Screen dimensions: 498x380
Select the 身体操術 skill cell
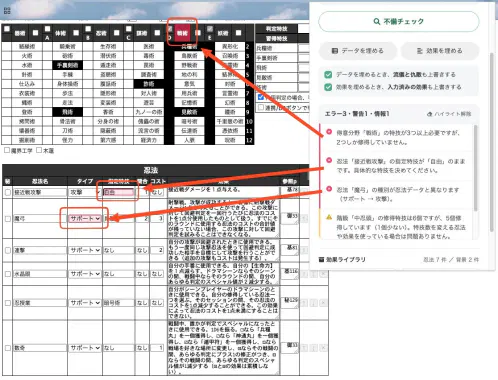pos(67,84)
